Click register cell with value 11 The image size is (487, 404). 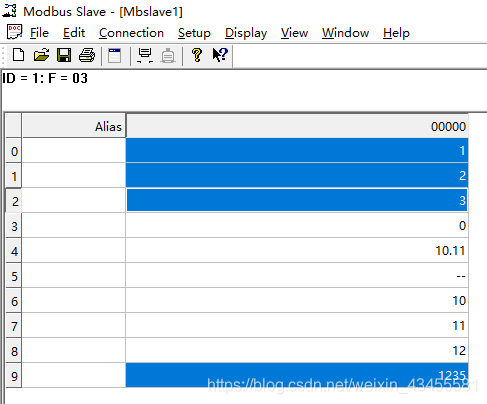pos(297,325)
